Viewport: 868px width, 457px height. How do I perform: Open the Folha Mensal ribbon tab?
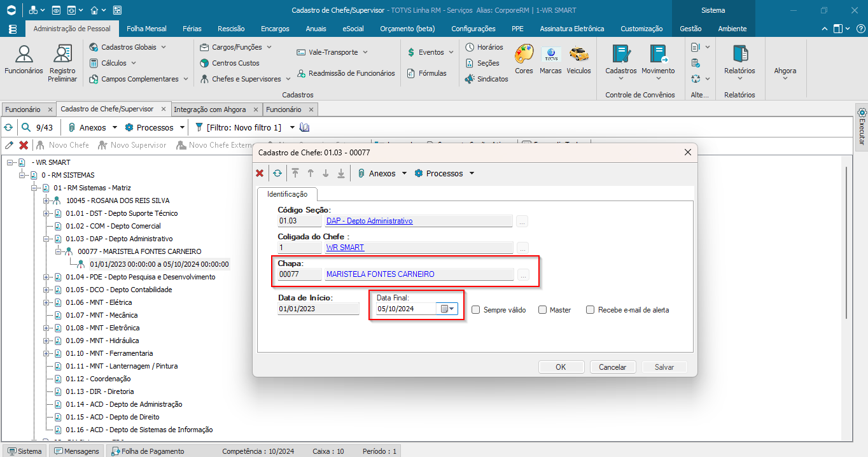[x=146, y=29]
